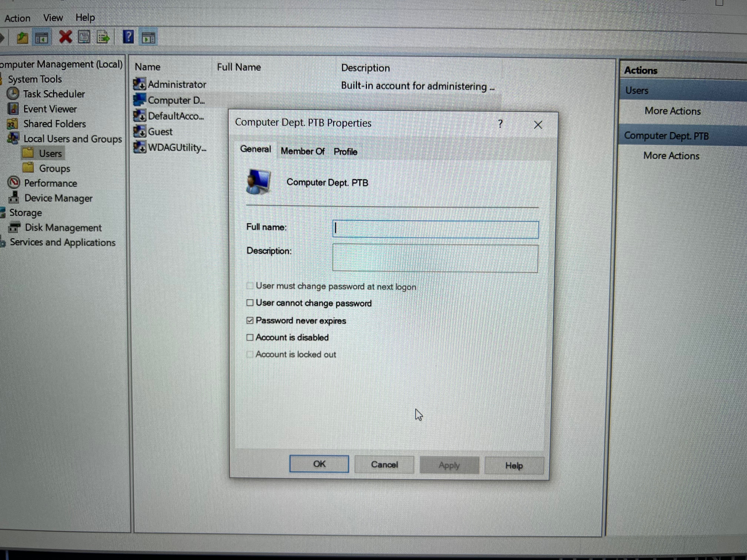Image resolution: width=747 pixels, height=560 pixels.
Task: Click the OK button
Action: pos(319,464)
